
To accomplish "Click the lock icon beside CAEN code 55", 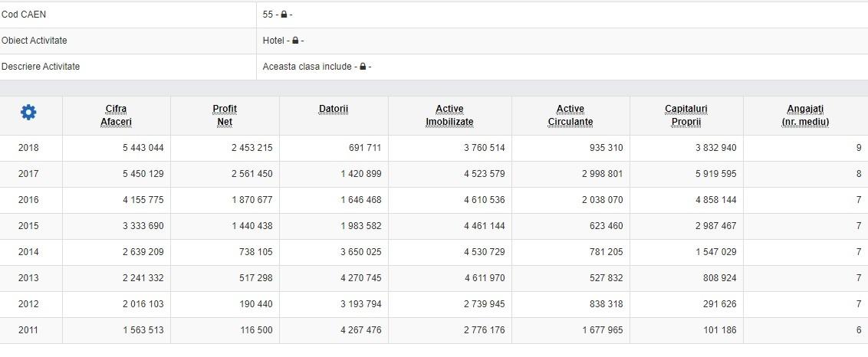I will [284, 15].
